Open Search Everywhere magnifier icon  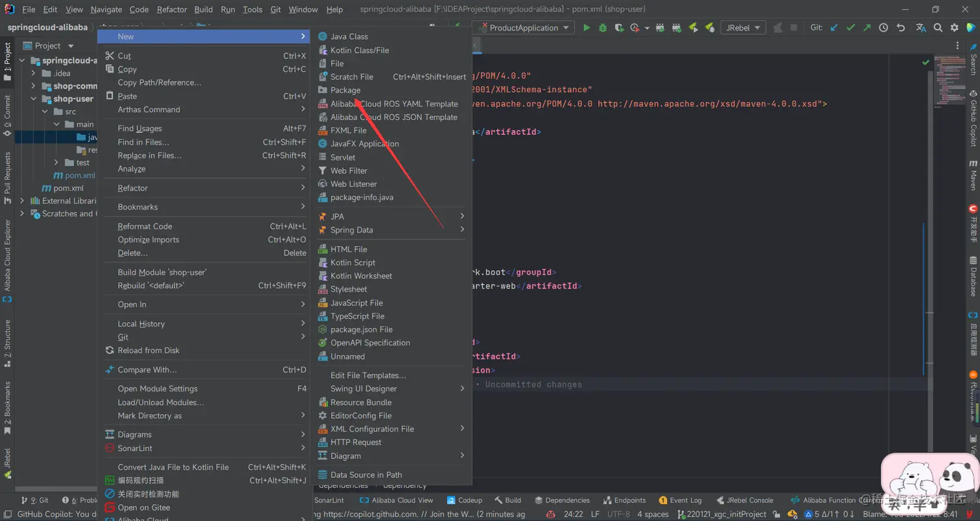pyautogui.click(x=938, y=28)
